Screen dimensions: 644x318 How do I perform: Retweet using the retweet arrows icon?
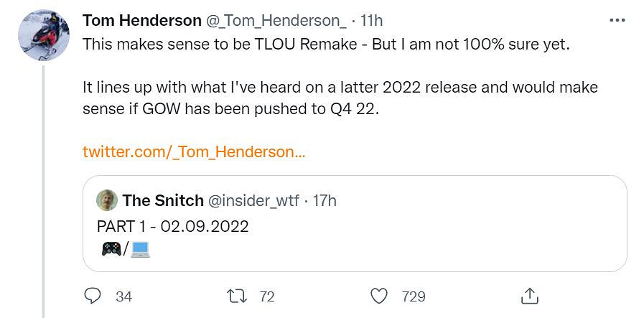click(235, 296)
